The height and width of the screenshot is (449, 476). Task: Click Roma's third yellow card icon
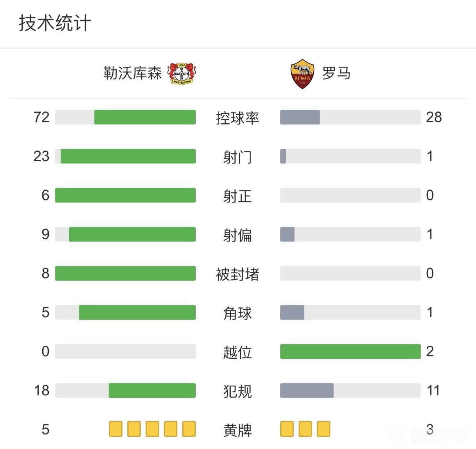click(323, 429)
